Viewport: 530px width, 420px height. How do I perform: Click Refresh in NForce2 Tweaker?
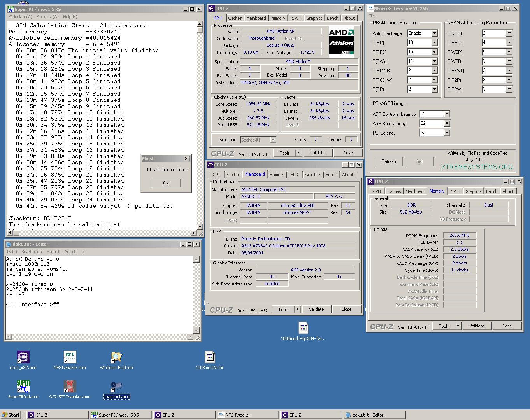point(389,161)
